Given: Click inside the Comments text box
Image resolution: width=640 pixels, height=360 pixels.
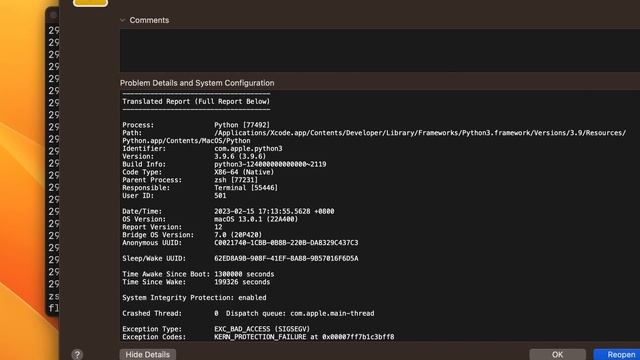Looking at the screenshot, I should click(x=380, y=50).
